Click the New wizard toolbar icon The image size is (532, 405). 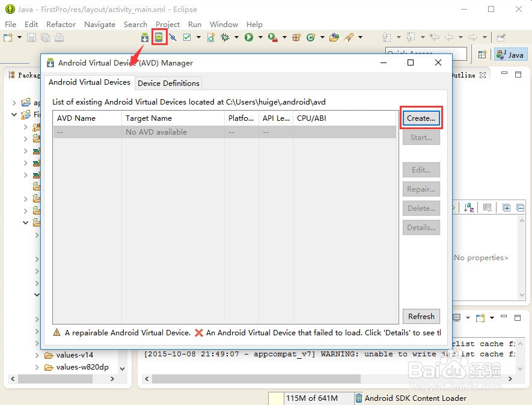pyautogui.click(x=8, y=37)
